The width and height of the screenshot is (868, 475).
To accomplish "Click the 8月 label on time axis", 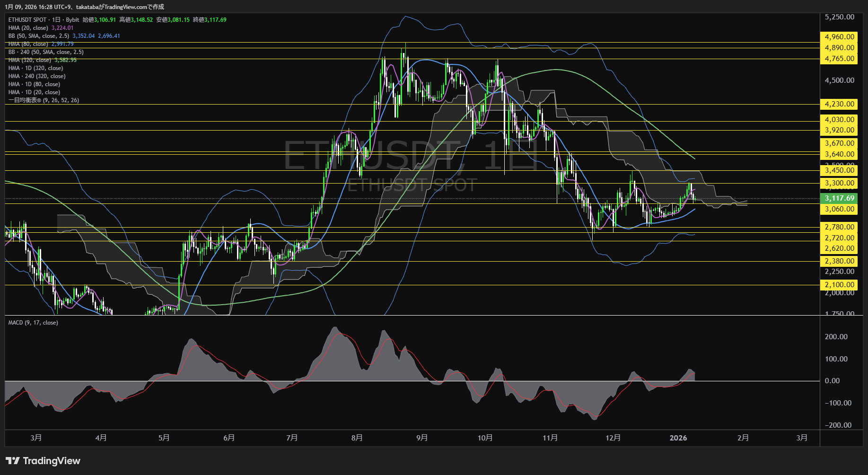I will [x=357, y=438].
